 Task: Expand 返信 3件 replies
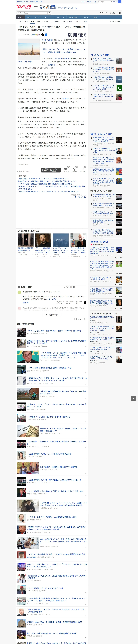(26, 302)
